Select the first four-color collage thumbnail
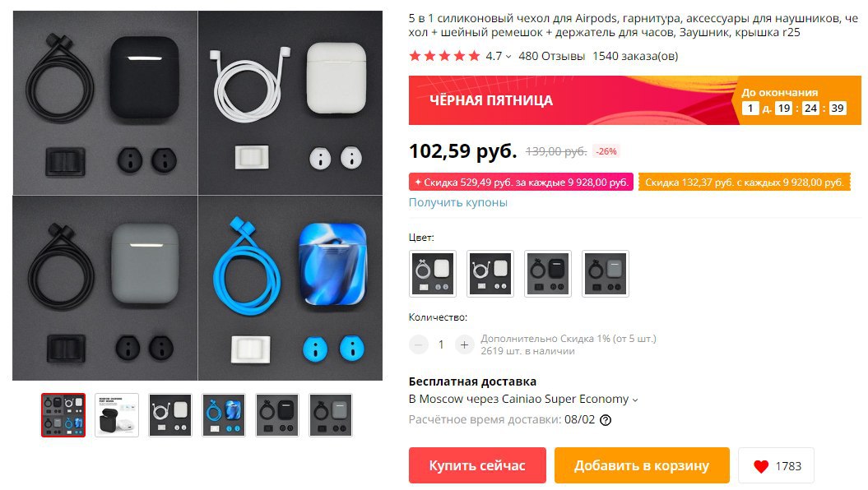 coord(63,415)
